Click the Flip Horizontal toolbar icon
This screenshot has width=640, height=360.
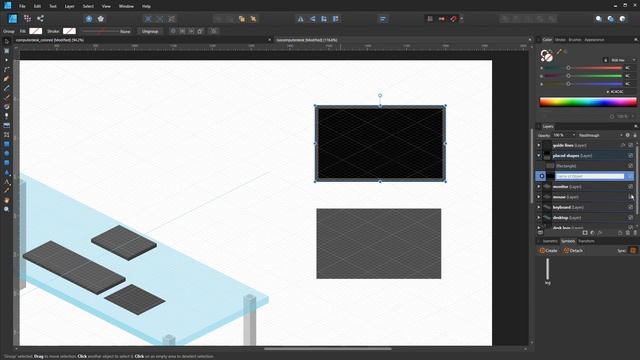[300, 19]
